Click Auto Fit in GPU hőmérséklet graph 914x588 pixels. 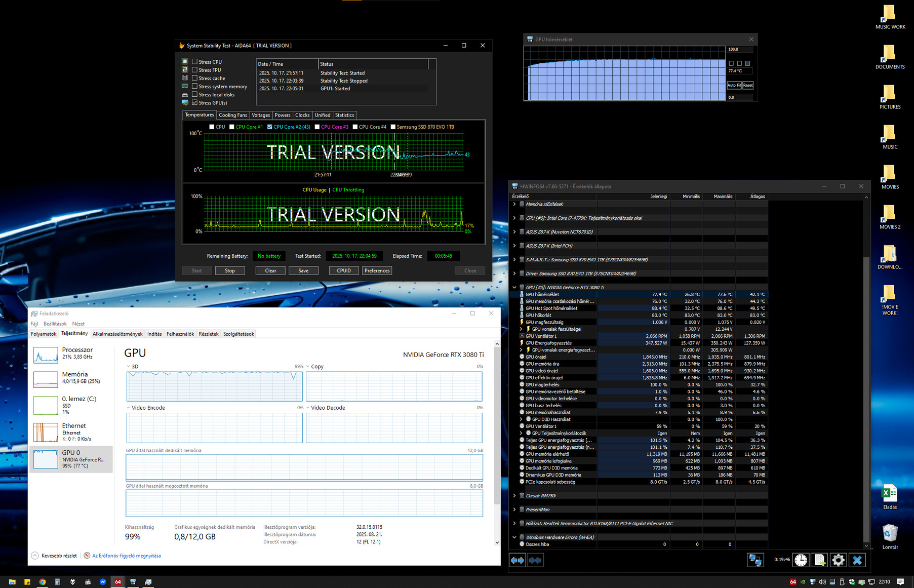[734, 85]
